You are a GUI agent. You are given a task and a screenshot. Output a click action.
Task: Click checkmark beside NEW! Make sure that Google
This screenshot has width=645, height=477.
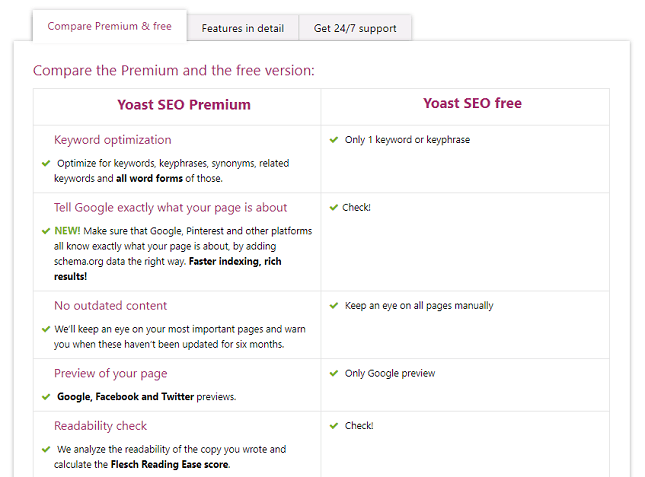pos(46,231)
